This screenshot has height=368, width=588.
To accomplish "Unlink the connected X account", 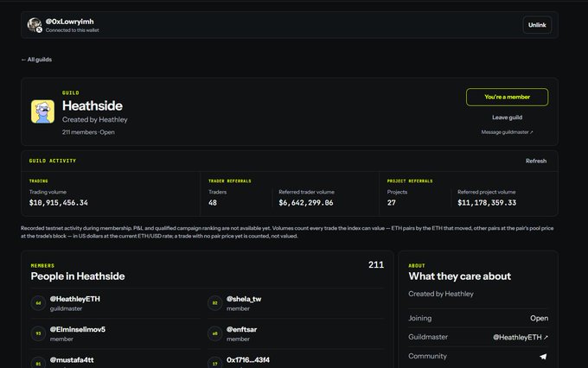I will [x=537, y=25].
